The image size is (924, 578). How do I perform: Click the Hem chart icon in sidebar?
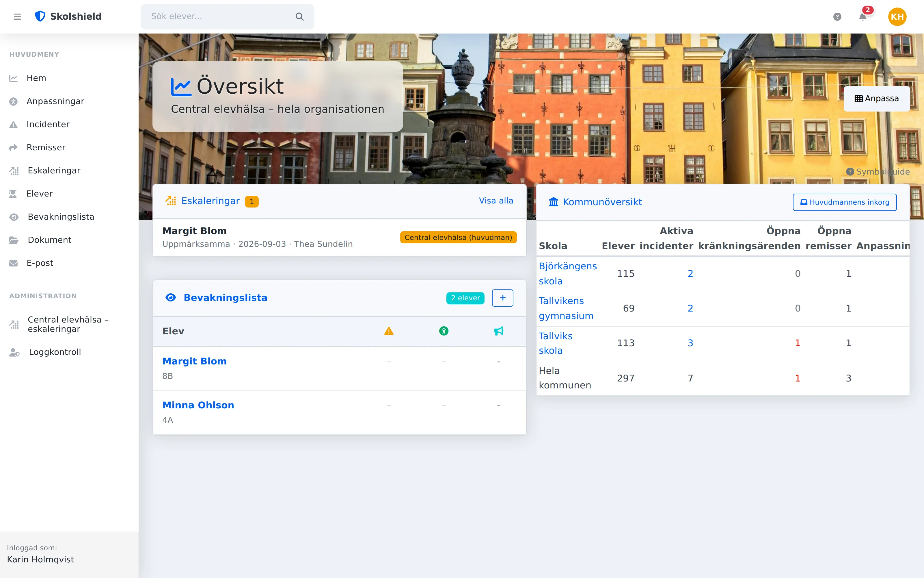point(13,78)
